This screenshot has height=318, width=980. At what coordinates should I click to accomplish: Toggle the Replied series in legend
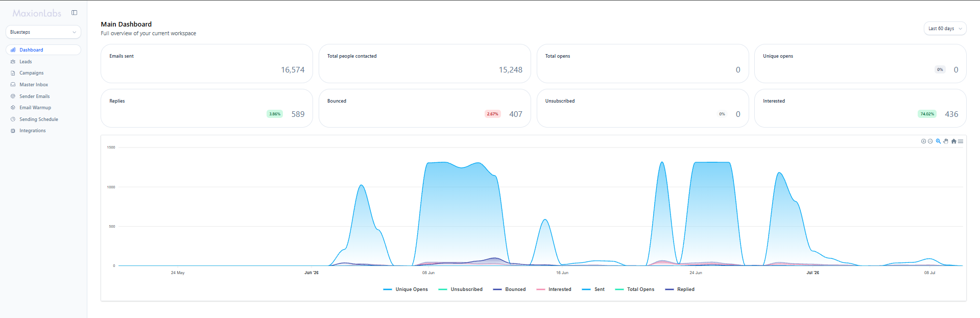tap(680, 289)
